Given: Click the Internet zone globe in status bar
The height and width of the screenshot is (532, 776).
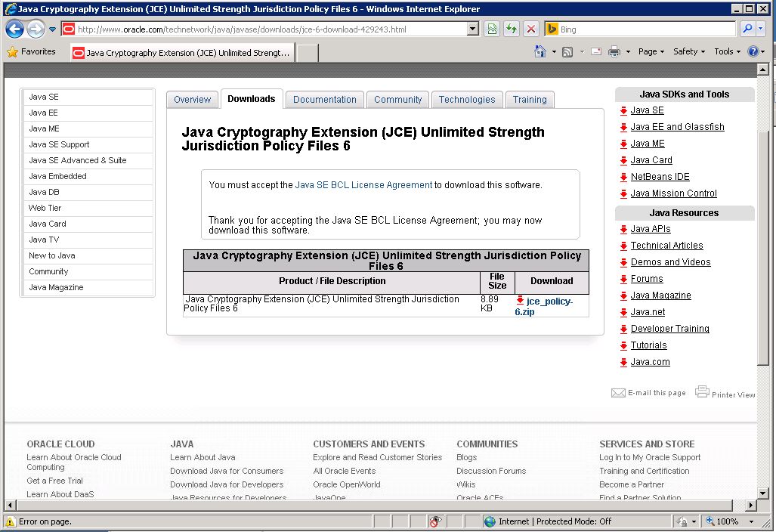Looking at the screenshot, I should tap(490, 521).
